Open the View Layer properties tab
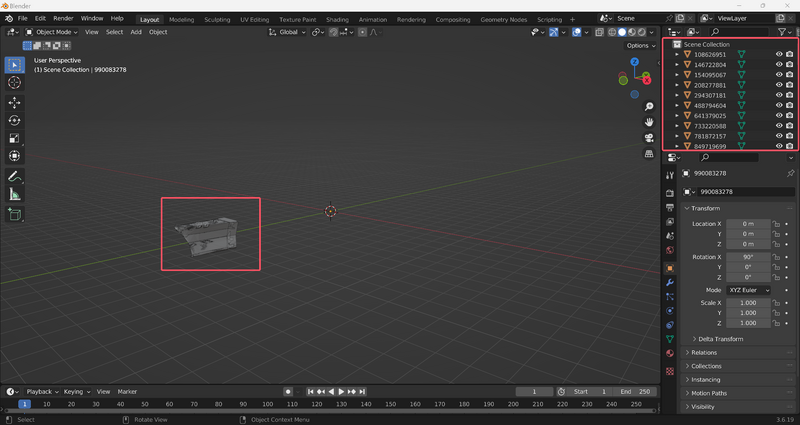The image size is (800, 425). click(x=670, y=221)
